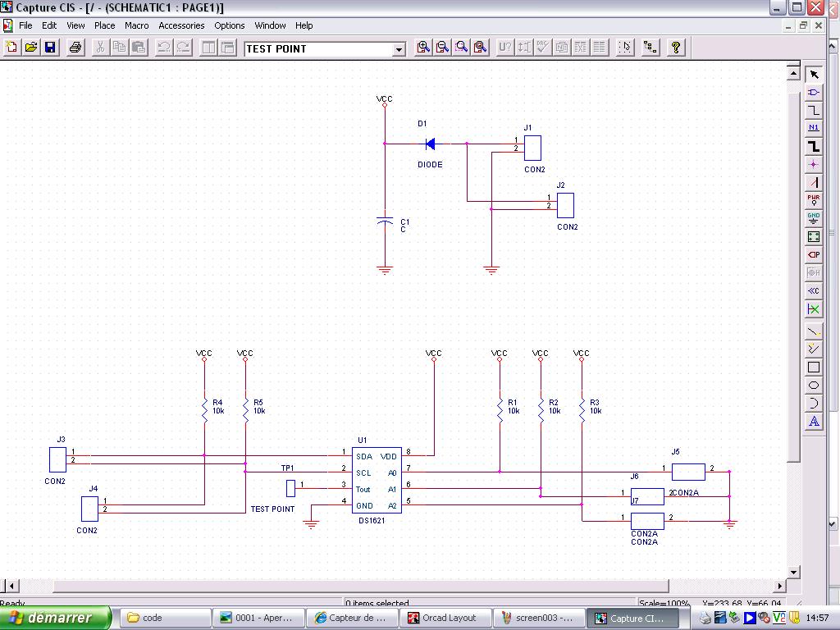Click the horizontal scrollbar right arrow
840x630 pixels.
780,586
